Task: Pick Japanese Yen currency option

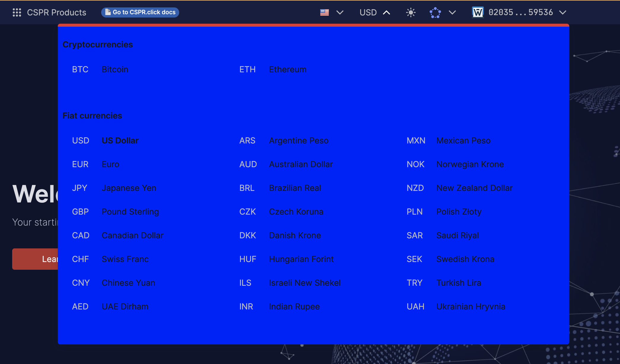Action: click(x=129, y=188)
